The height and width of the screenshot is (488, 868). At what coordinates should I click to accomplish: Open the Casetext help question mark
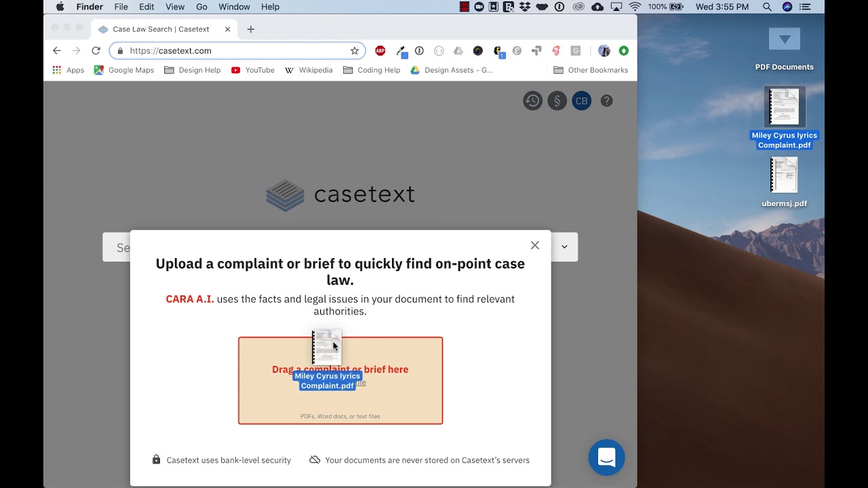[x=607, y=101]
